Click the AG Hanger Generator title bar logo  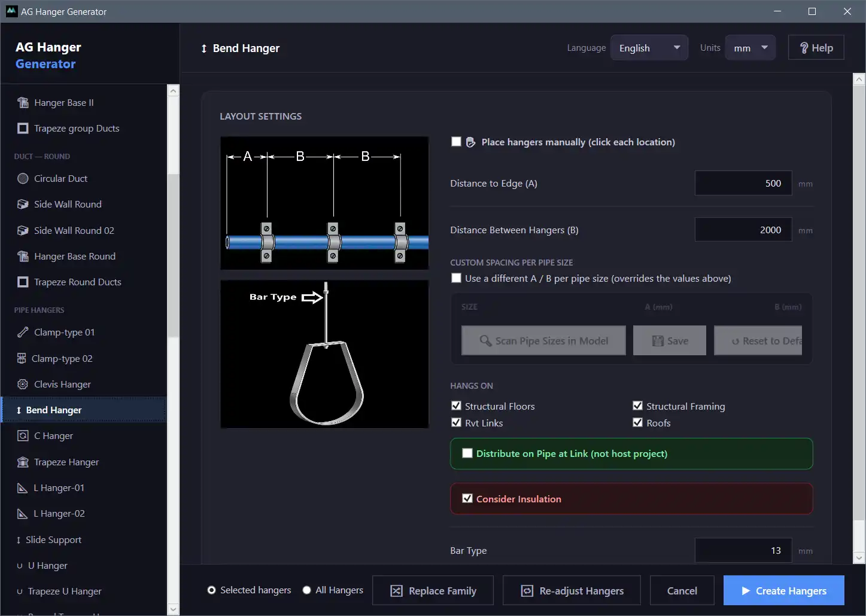click(11, 11)
